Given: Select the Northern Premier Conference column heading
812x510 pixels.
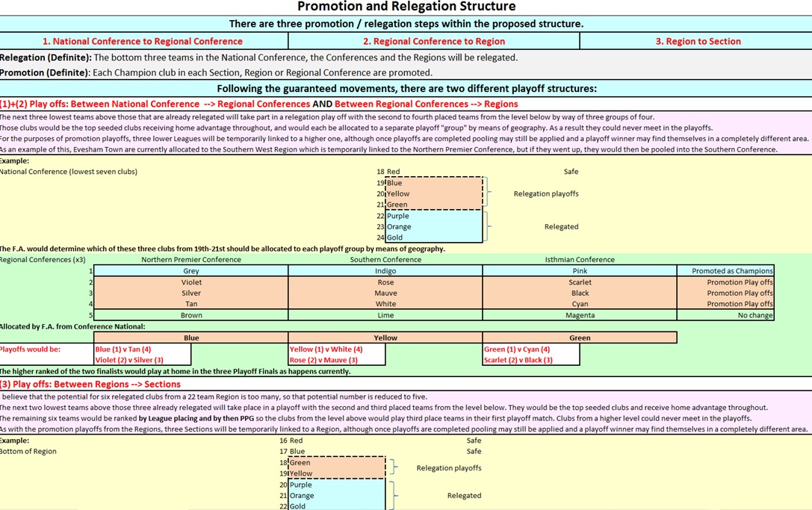Looking at the screenshot, I should [x=191, y=260].
